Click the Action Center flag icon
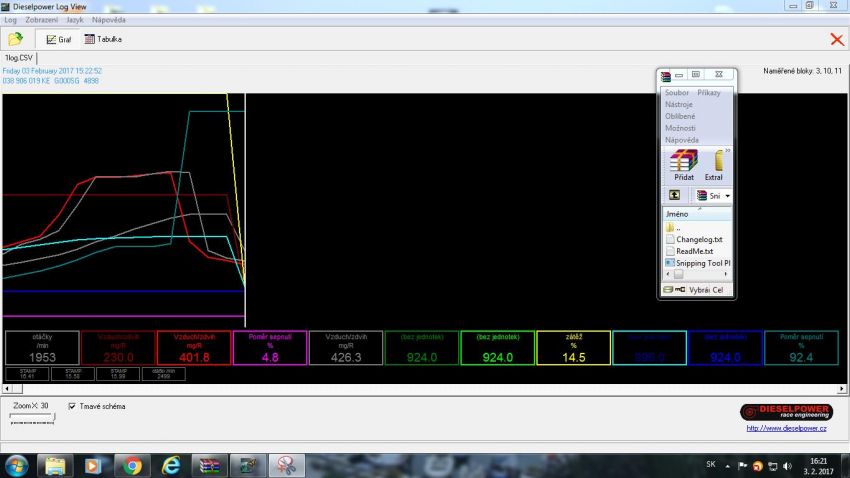This screenshot has height=478, width=850. pyautogui.click(x=742, y=466)
